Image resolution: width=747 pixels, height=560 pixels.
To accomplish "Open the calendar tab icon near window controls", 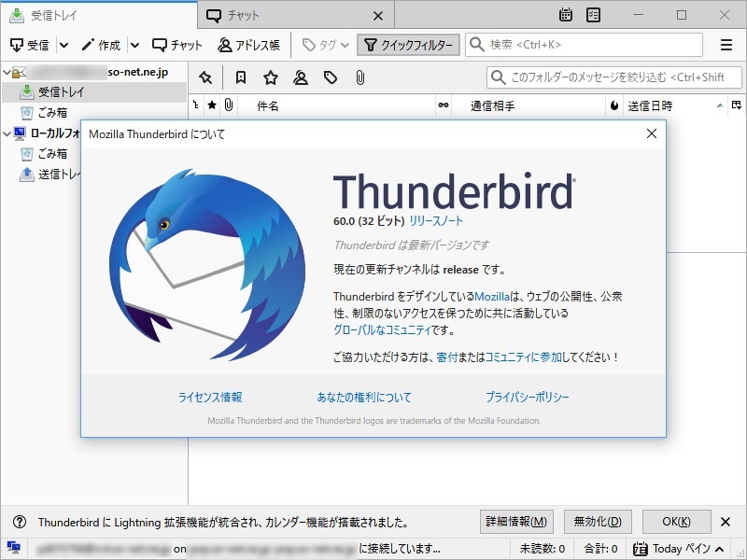I will point(566,14).
